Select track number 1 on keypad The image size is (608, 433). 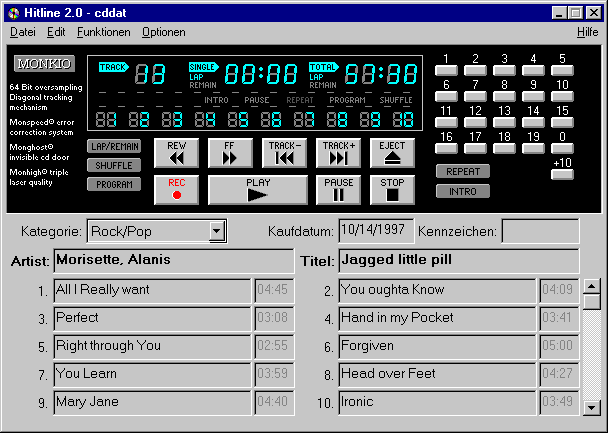click(x=446, y=70)
